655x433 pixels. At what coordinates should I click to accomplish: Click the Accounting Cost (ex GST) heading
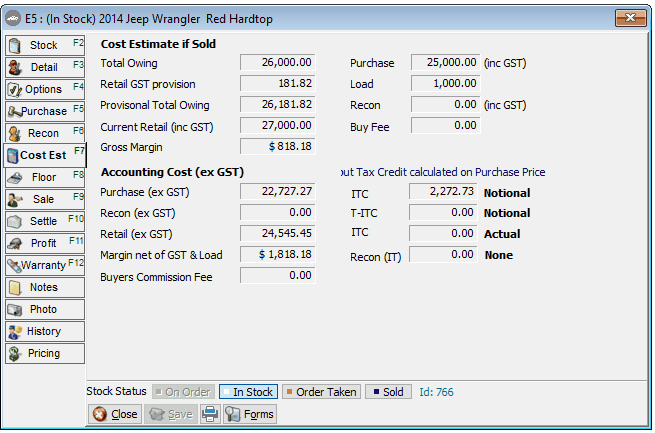click(172, 172)
